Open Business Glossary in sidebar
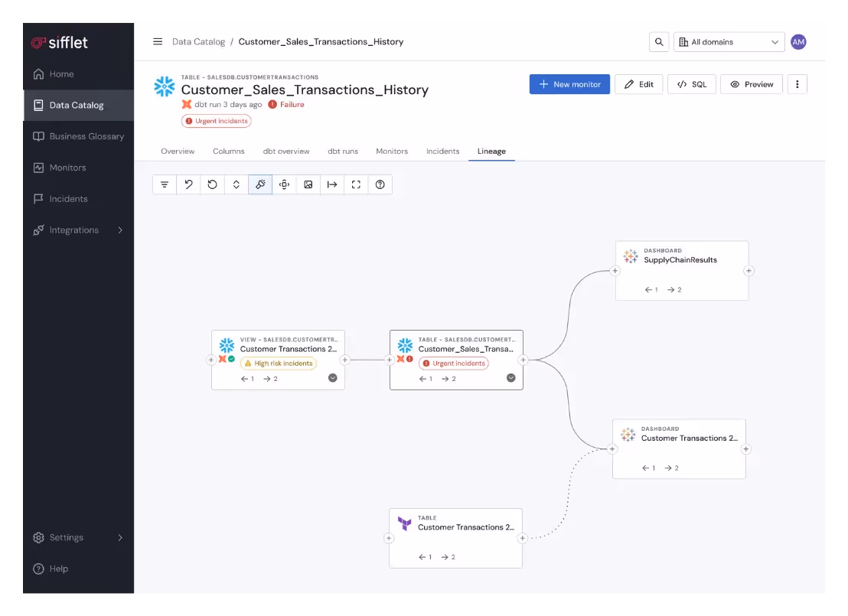The image size is (848, 616). (78, 136)
